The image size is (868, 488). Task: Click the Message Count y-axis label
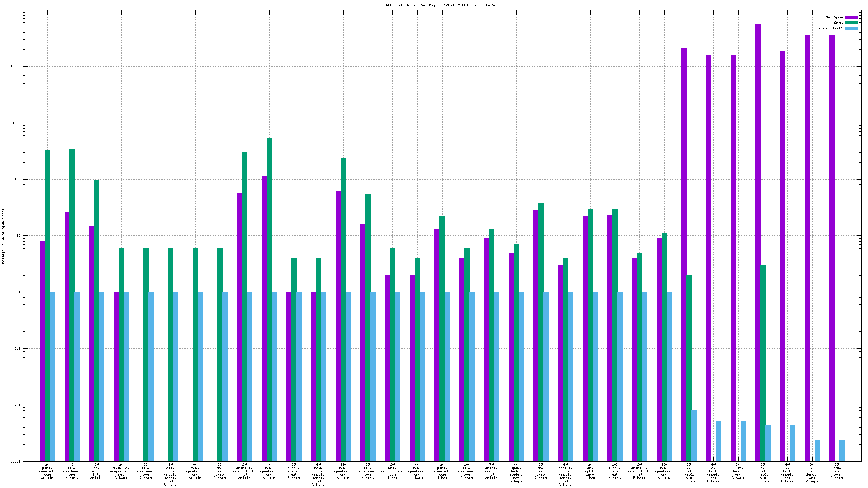(3, 236)
